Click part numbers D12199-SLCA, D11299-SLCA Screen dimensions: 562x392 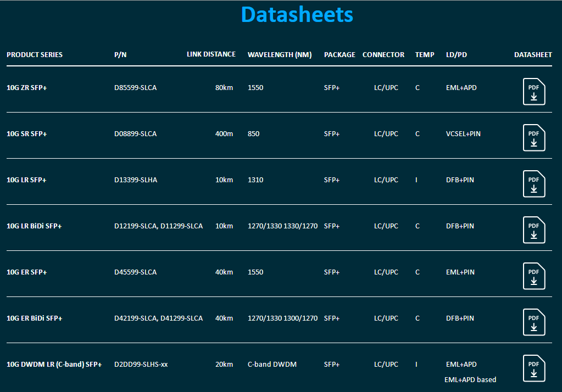pos(158,226)
